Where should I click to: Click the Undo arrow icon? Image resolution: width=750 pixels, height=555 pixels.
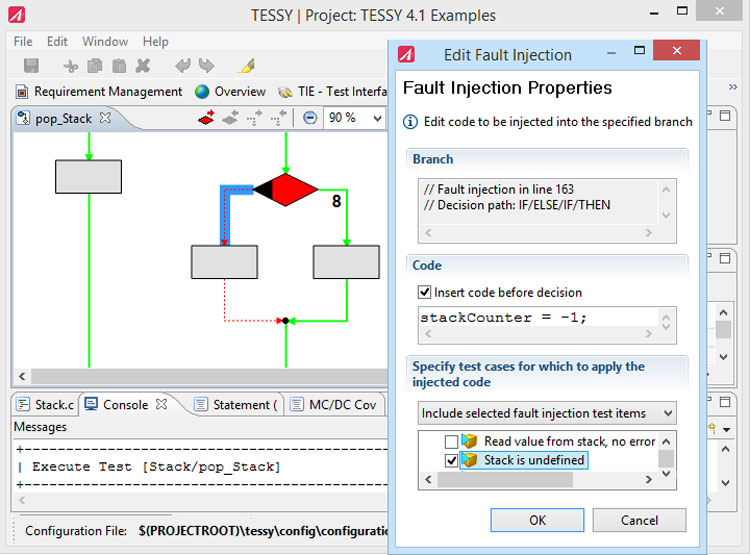point(183,66)
